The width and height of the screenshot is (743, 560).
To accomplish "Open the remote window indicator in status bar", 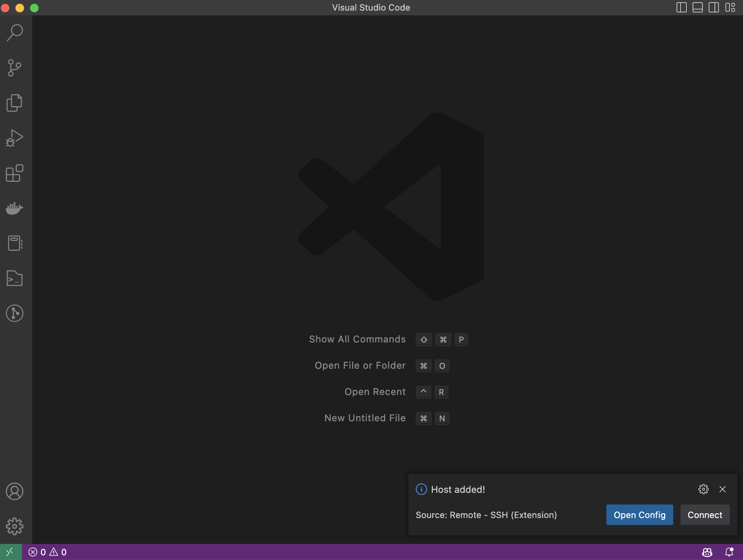I will [11, 552].
